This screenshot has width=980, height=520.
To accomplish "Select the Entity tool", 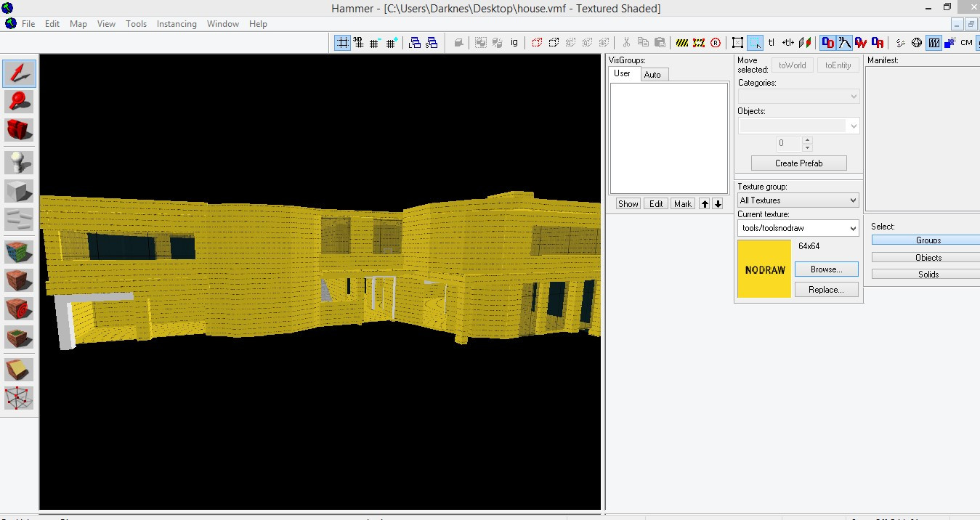I will tap(19, 162).
